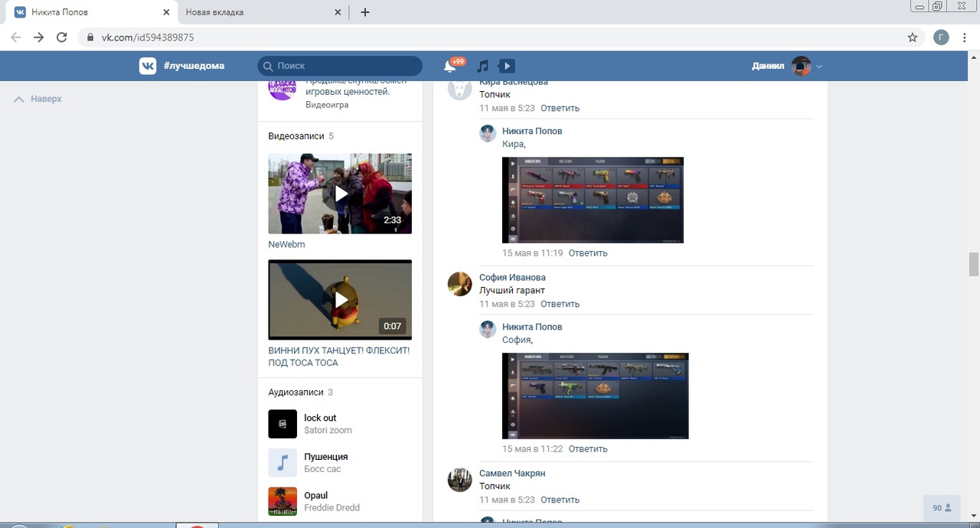Open the notifications bell
This screenshot has height=528, width=980.
click(450, 67)
